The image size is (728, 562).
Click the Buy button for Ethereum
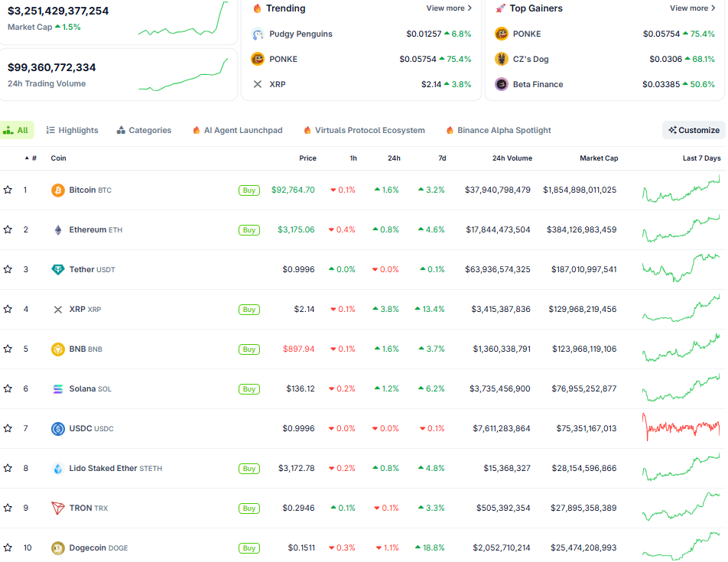pyautogui.click(x=249, y=230)
